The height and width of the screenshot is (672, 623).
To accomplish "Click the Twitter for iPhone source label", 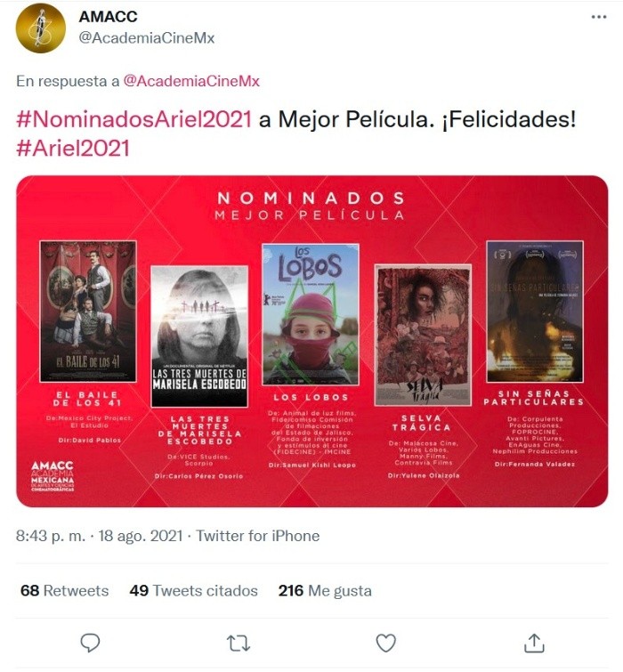I will coord(258,536).
